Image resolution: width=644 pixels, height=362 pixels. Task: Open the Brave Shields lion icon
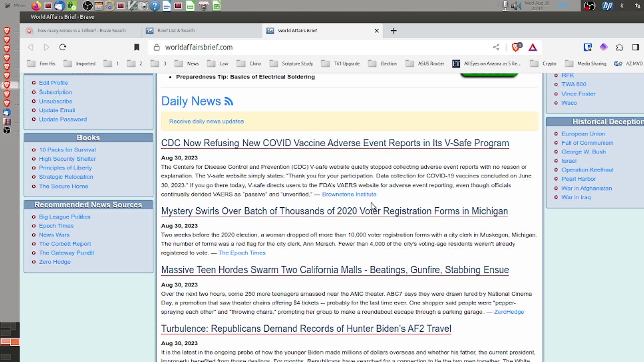[516, 47]
